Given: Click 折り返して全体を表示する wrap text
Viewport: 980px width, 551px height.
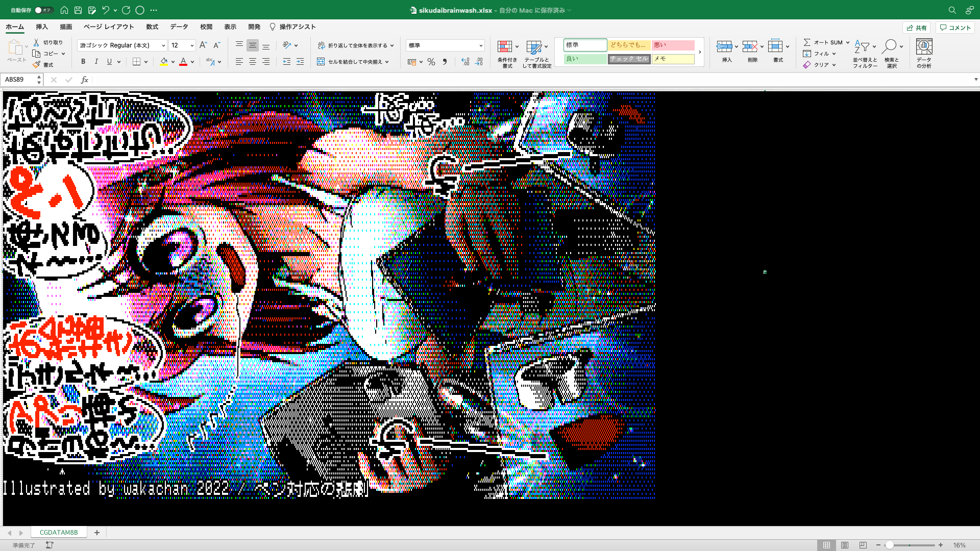Looking at the screenshot, I should pyautogui.click(x=353, y=45).
